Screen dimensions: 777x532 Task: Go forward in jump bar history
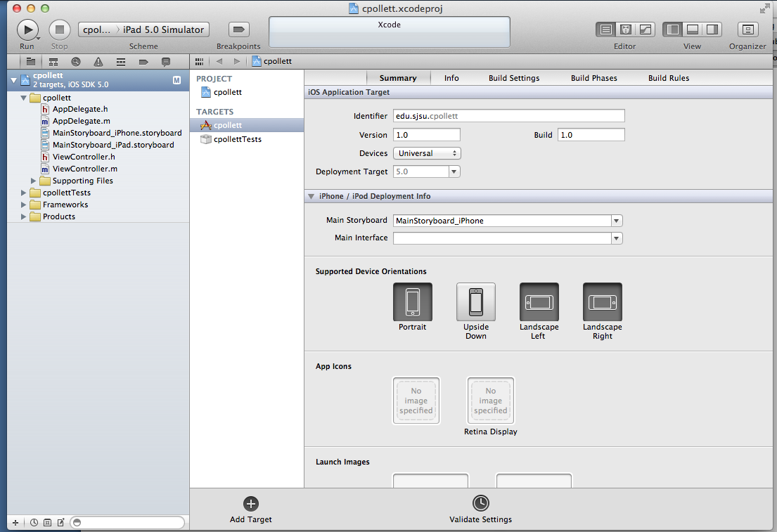[x=237, y=61]
